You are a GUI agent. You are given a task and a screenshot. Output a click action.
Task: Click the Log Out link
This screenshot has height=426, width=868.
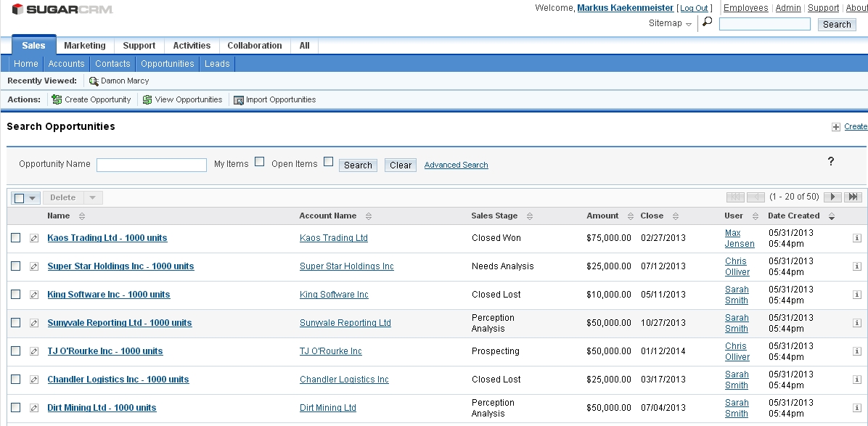coord(694,8)
